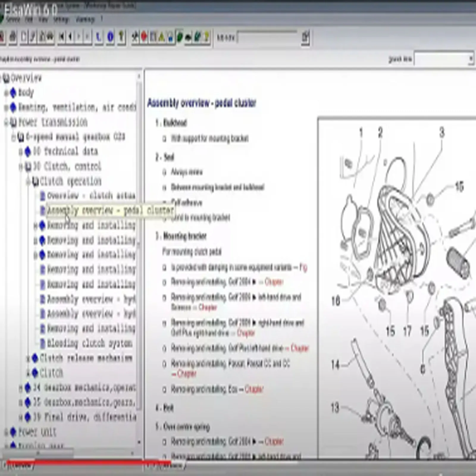Open Chapter link for Golf Plus left-hand drive
The height and width of the screenshot is (476, 476).
click(300, 348)
